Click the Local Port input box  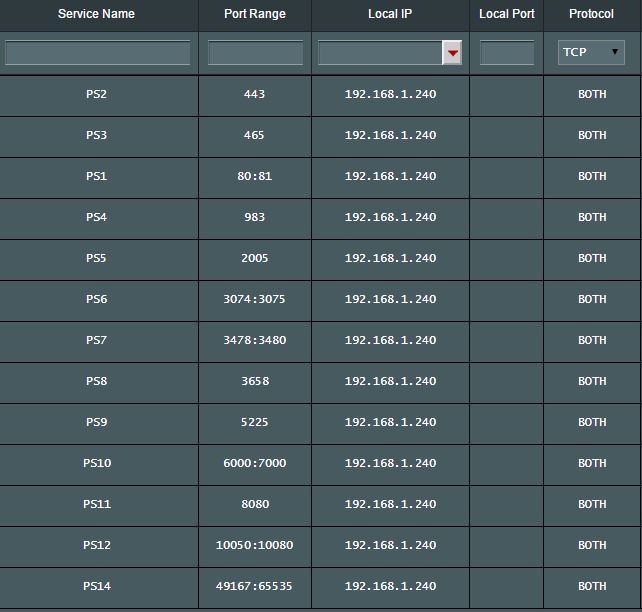coord(507,52)
